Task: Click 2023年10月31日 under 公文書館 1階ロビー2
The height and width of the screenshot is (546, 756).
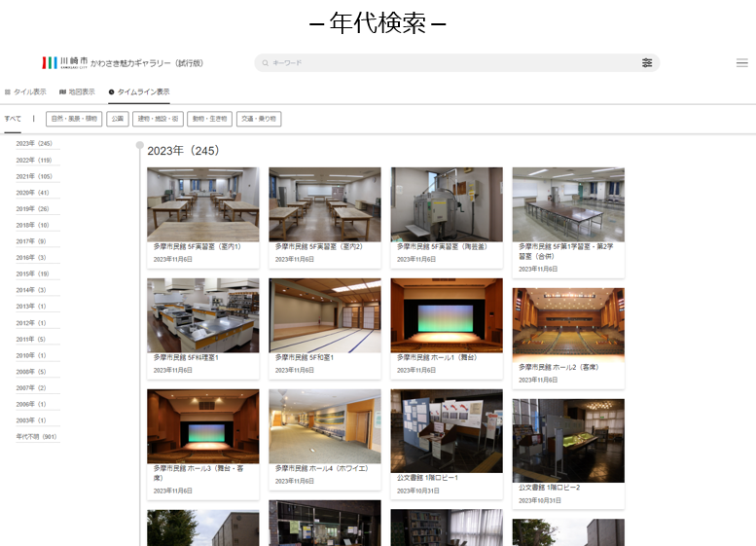Action: [x=540, y=500]
